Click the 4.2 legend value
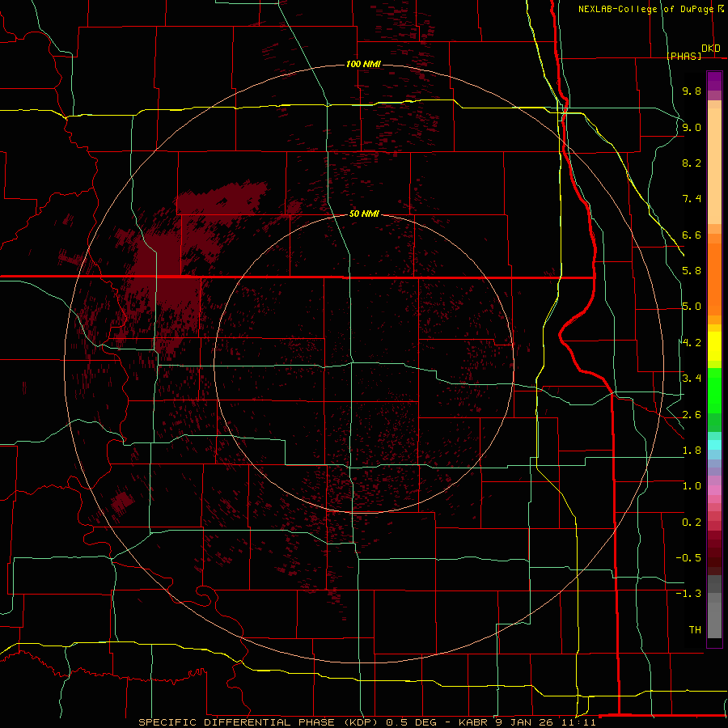728x728 pixels. 692,343
